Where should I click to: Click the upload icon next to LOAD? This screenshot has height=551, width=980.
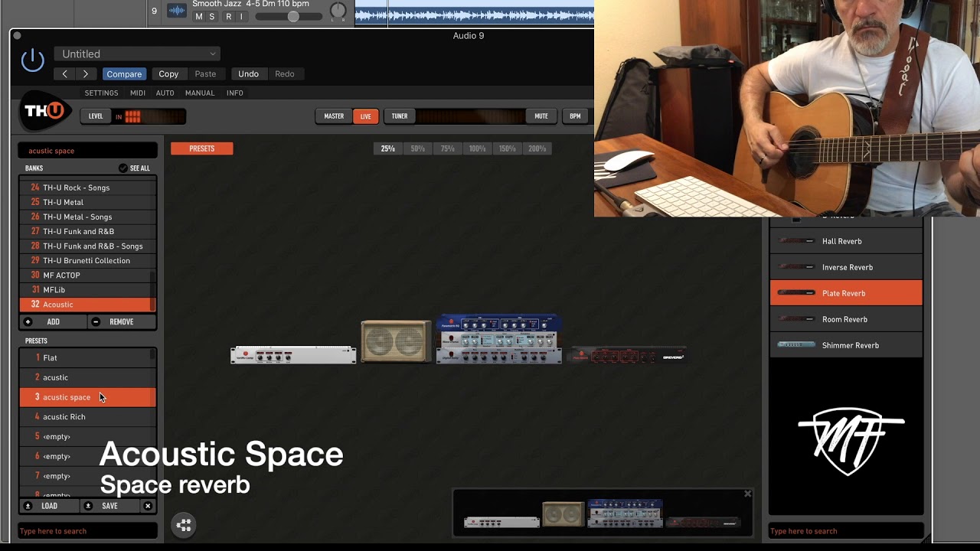[x=28, y=506]
